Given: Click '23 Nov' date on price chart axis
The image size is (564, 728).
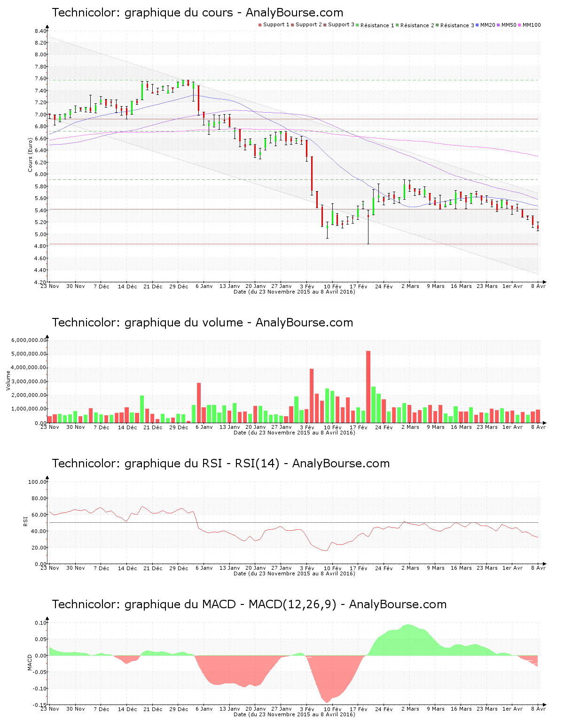Looking at the screenshot, I should point(50,286).
